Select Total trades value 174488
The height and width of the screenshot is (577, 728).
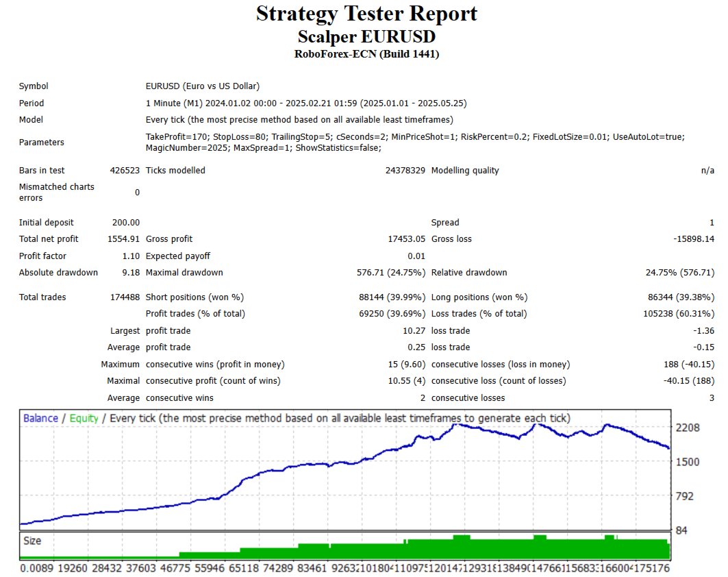(x=125, y=297)
